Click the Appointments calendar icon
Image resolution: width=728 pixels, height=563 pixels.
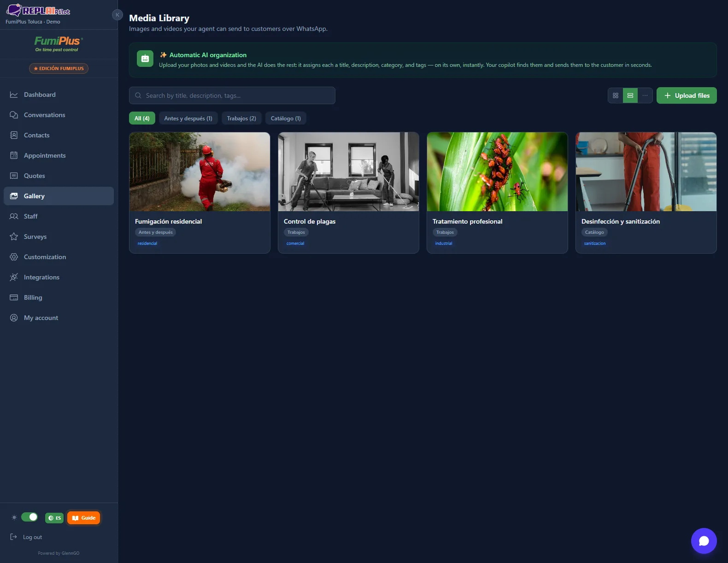14,155
